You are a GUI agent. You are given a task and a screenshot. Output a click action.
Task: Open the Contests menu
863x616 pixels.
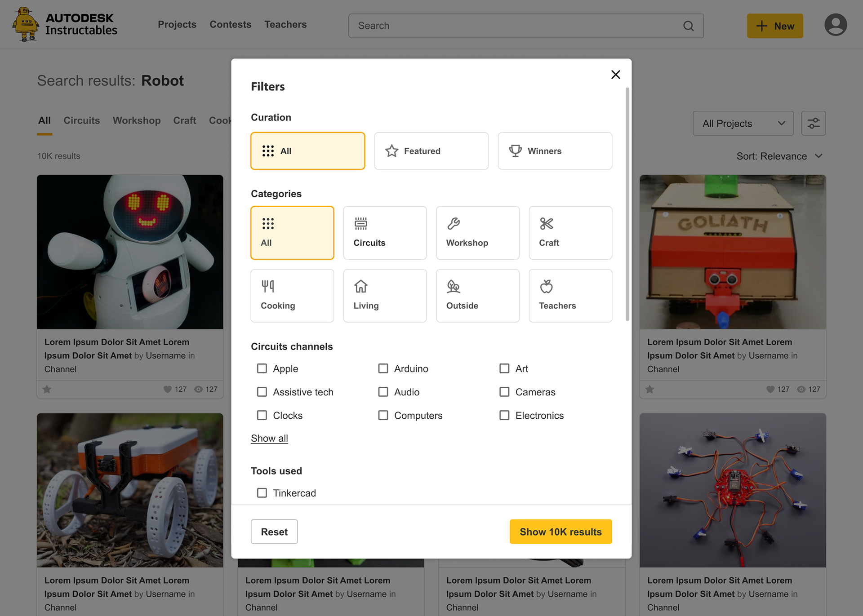pyautogui.click(x=231, y=25)
